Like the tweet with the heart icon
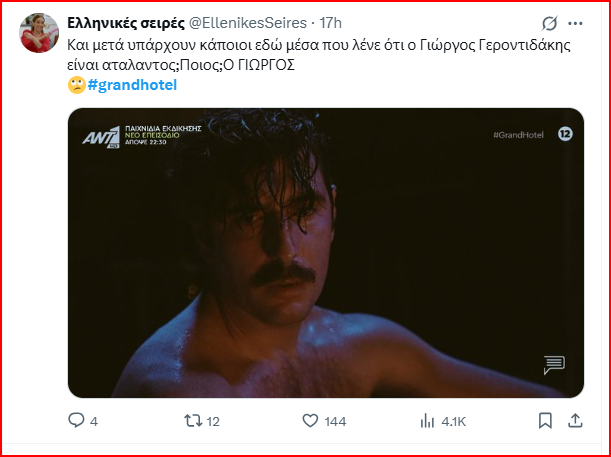 click(x=312, y=421)
